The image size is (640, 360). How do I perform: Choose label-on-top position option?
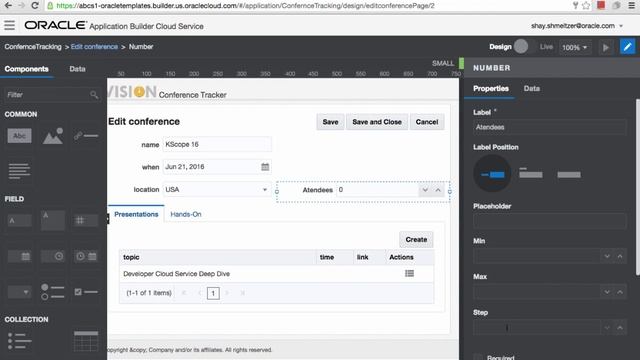click(x=531, y=173)
